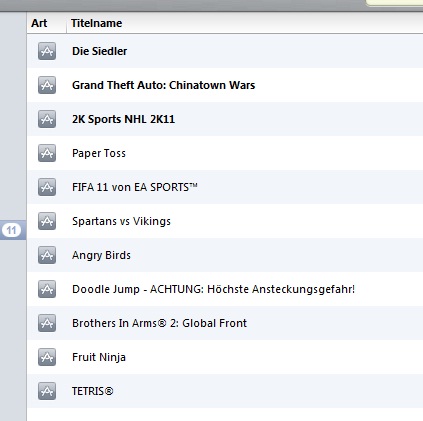
Task: Click the app icon beside TETRIS
Action: pyautogui.click(x=47, y=391)
